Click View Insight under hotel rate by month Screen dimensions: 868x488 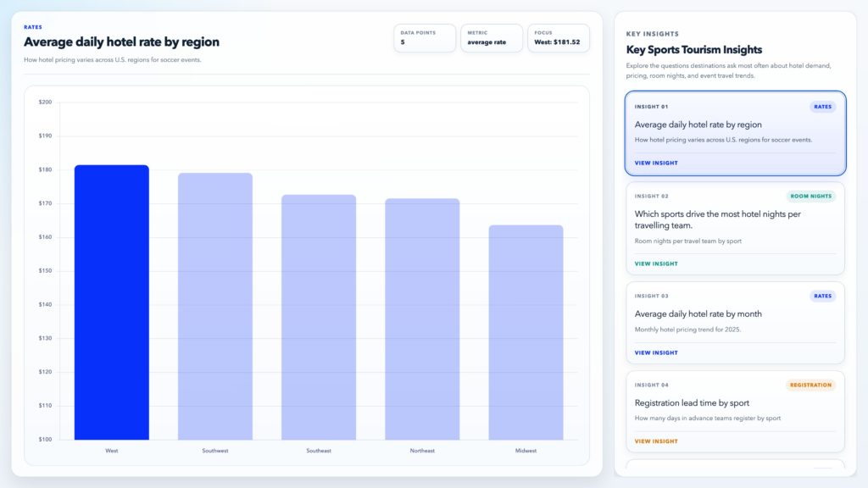pos(656,352)
